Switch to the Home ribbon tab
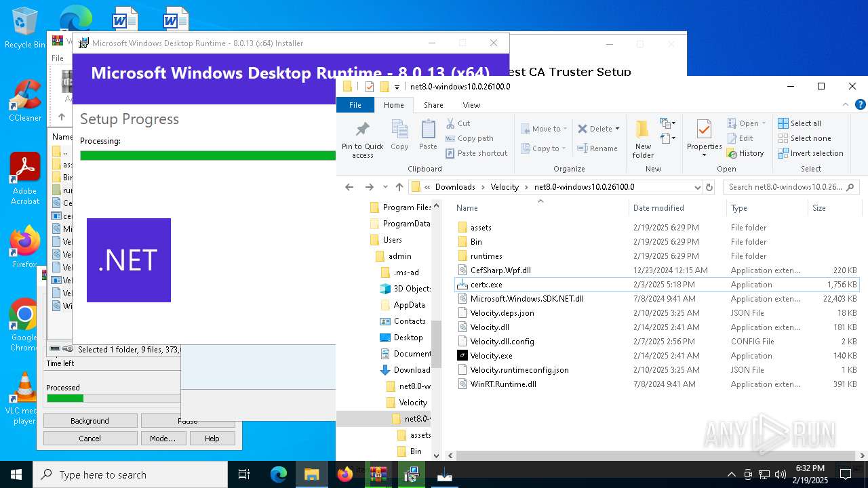Viewport: 868px width, 488px height. pyautogui.click(x=393, y=105)
